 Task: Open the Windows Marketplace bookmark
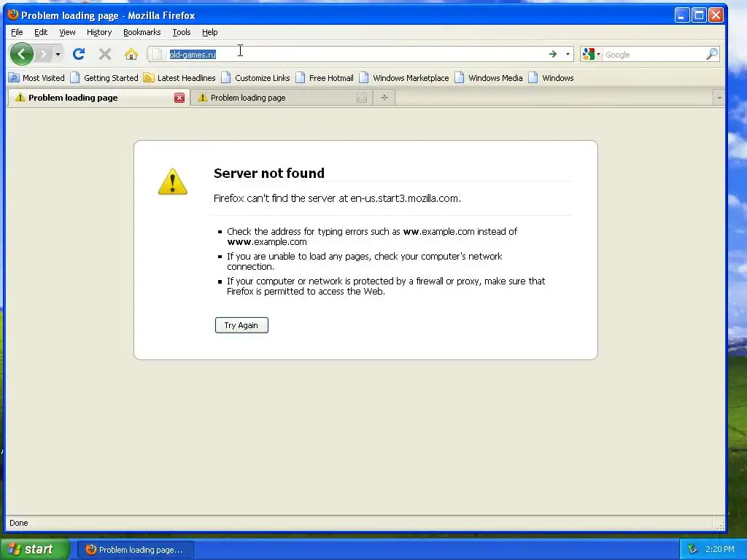404,77
